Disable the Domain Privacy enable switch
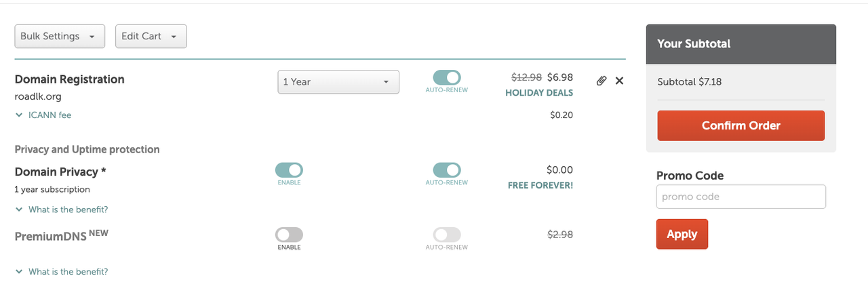Image resolution: width=868 pixels, height=297 pixels. (x=289, y=170)
